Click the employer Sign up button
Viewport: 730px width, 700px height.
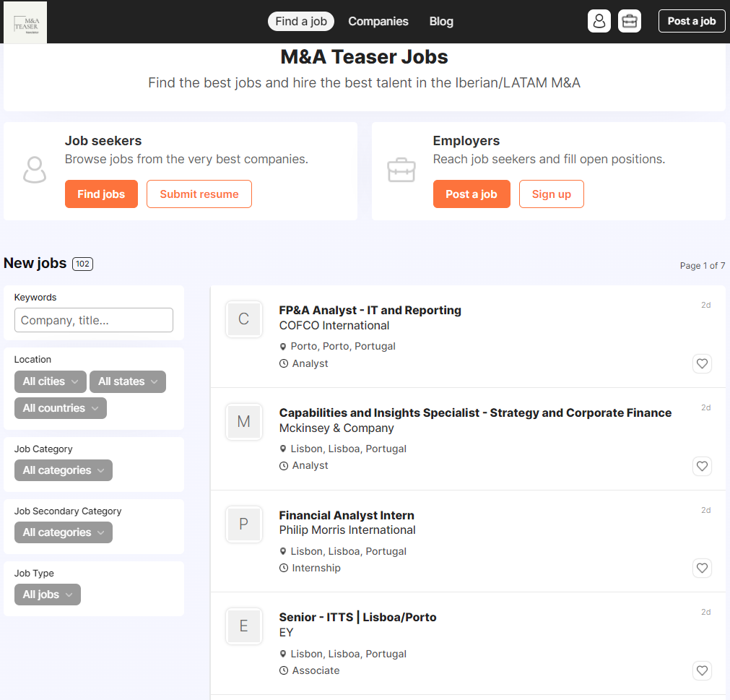tap(551, 194)
